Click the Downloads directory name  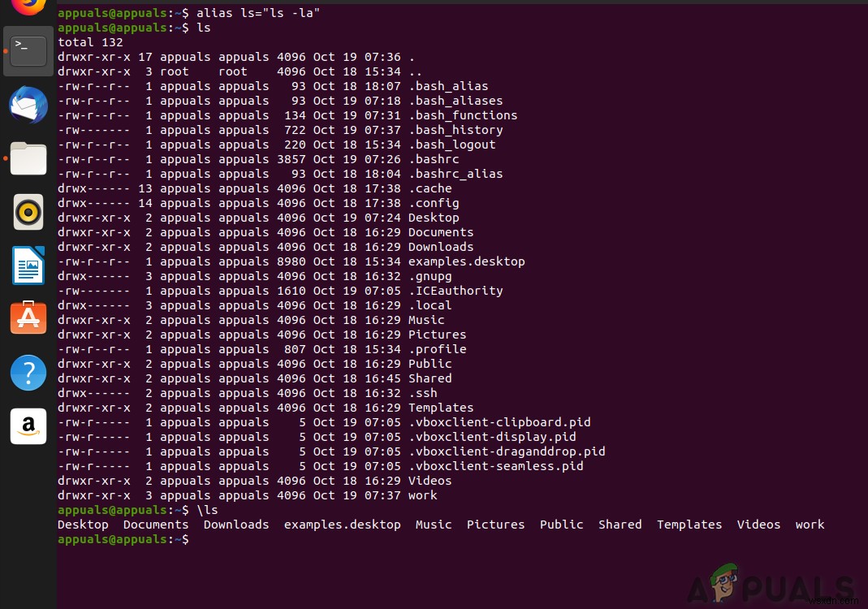tap(441, 246)
